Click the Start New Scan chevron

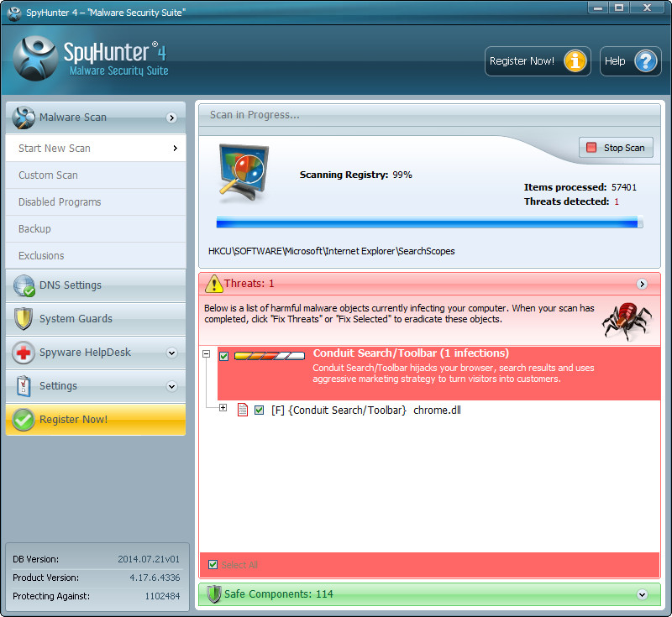click(176, 148)
